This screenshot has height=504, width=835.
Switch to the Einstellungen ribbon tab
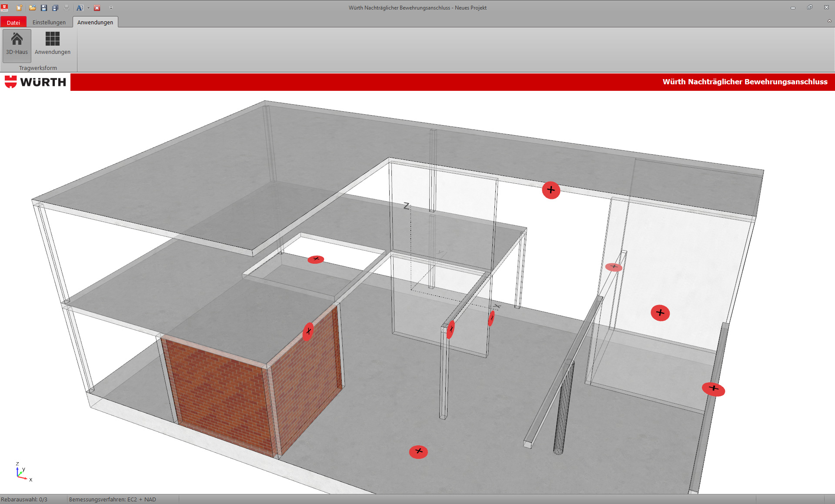point(49,22)
